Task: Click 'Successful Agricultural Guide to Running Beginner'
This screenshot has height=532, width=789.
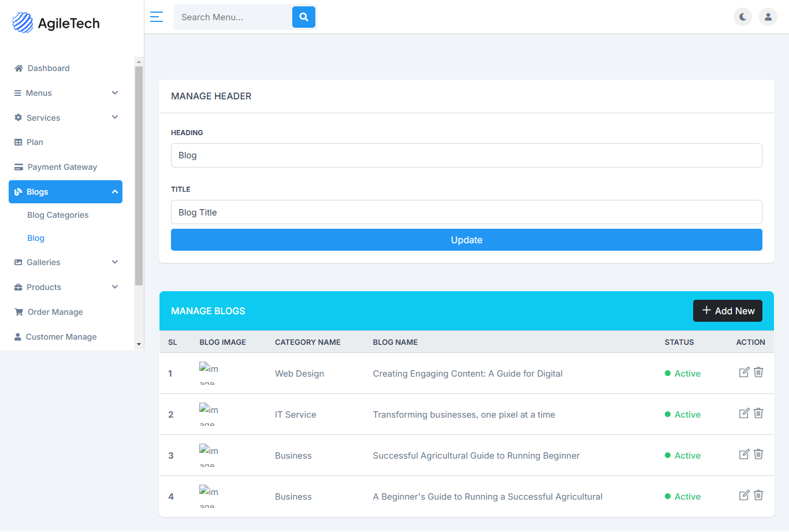Action: click(476, 456)
